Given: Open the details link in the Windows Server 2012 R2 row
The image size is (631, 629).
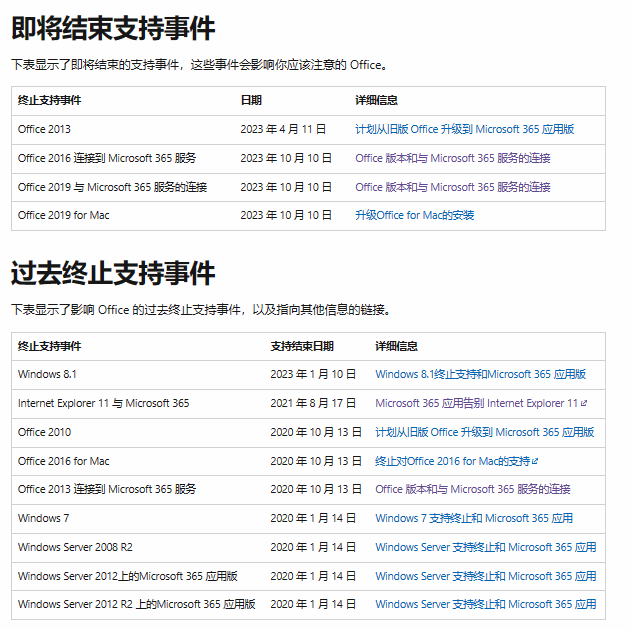Looking at the screenshot, I should click(485, 604).
